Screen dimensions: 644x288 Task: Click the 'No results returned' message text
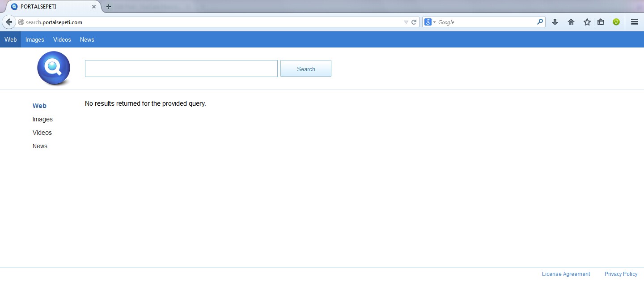(x=145, y=103)
